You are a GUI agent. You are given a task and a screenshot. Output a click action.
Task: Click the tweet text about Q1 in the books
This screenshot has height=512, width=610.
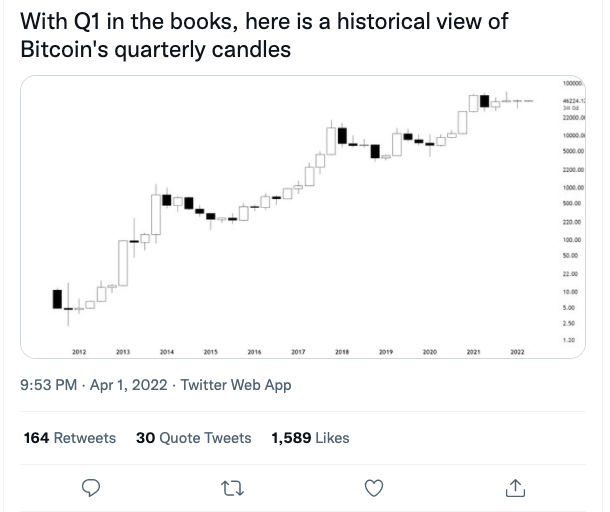coord(264,35)
